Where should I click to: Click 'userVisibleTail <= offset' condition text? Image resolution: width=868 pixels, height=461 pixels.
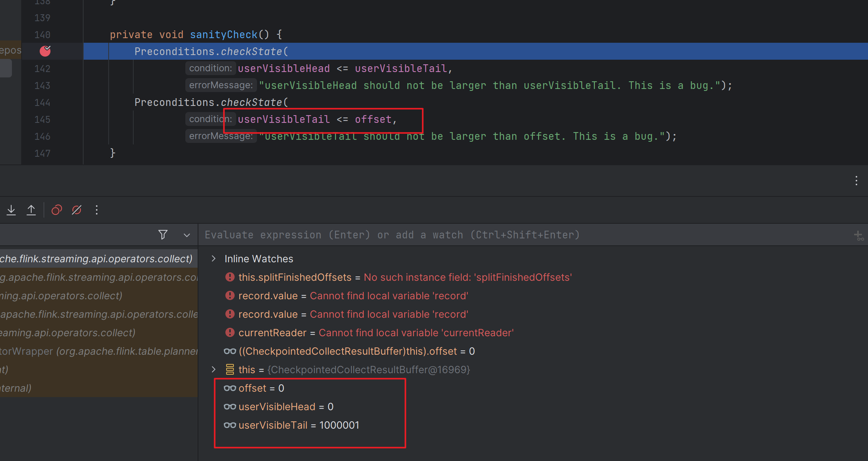[315, 119]
